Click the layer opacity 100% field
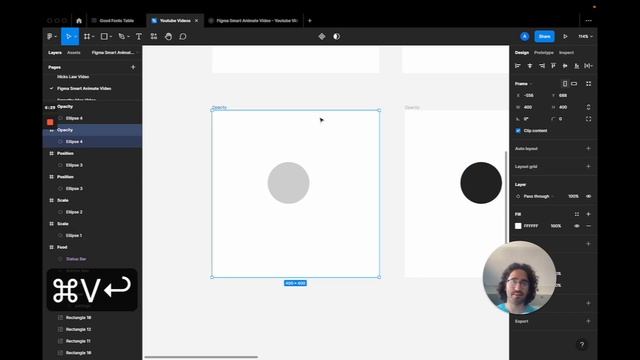Viewport: 640px width, 360px height. (x=573, y=196)
